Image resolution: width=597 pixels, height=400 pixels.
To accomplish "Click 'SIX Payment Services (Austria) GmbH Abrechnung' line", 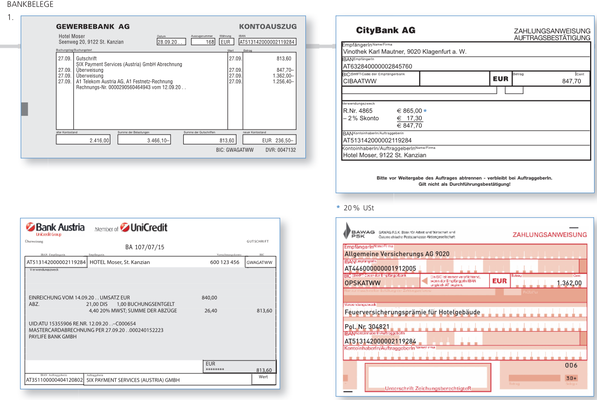I will point(129,64).
